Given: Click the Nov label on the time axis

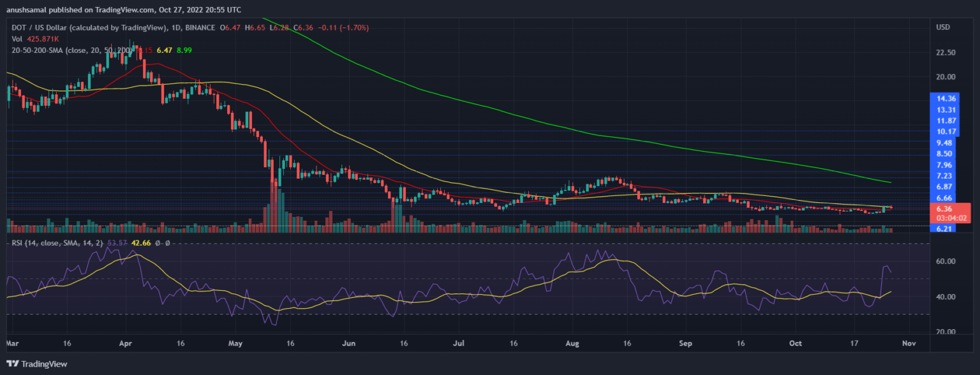Looking at the screenshot, I should click(909, 343).
